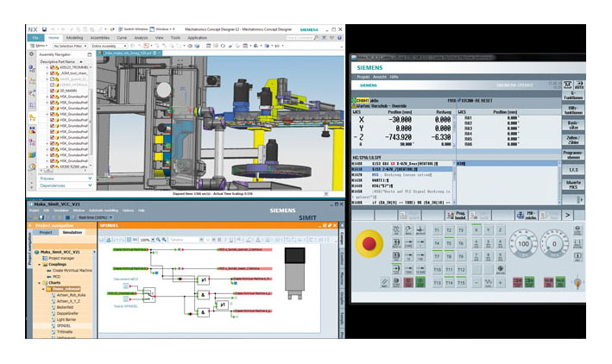Toggle checkbox of 435123_TROMMEL component
The width and height of the screenshot is (612, 364).
point(52,67)
